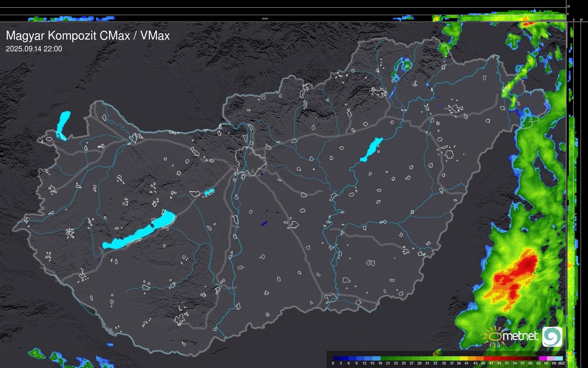
Task: Click the yellow 41 dBZ legend swatch
Action: point(464,358)
